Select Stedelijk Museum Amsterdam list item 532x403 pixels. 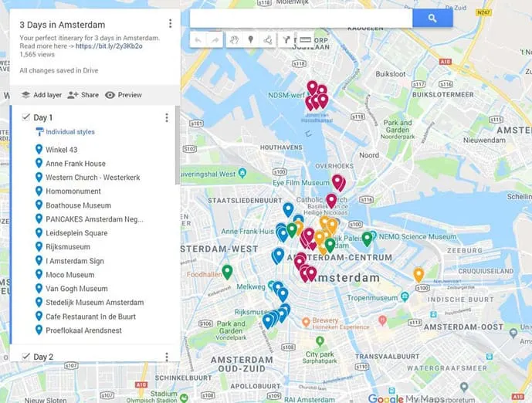(x=95, y=303)
